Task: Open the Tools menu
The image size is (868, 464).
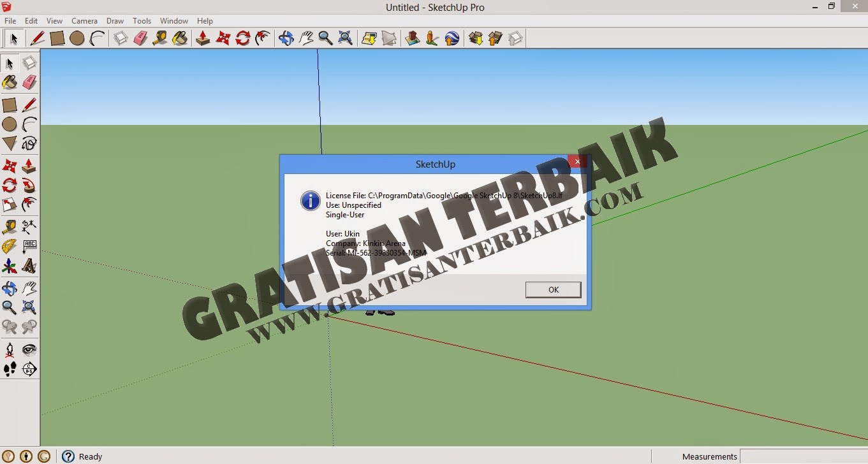Action: [142, 21]
